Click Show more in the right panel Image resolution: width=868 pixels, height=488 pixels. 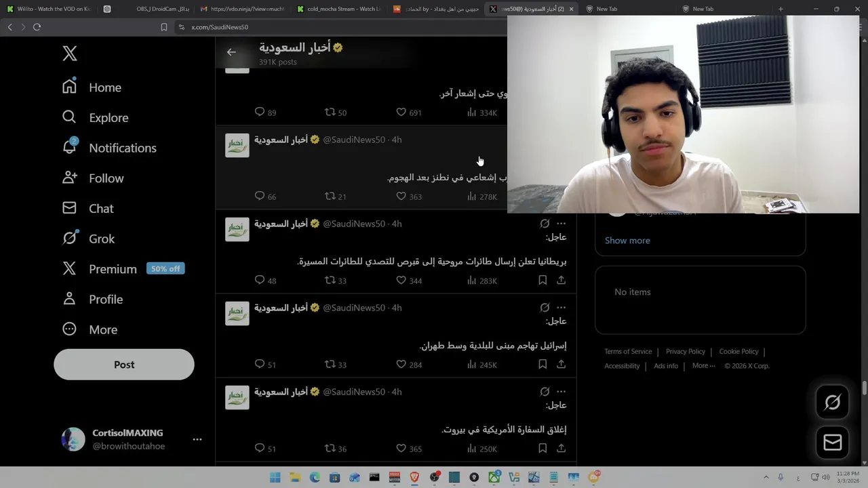click(x=627, y=241)
